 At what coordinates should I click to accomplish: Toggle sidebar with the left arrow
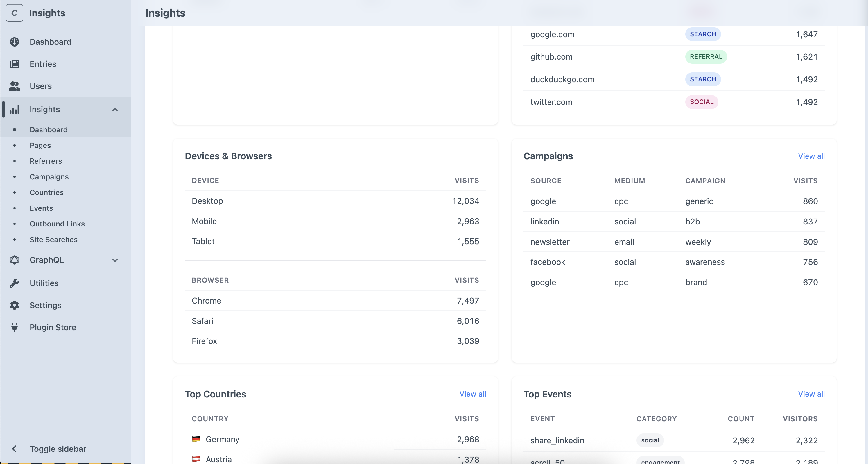pyautogui.click(x=15, y=449)
